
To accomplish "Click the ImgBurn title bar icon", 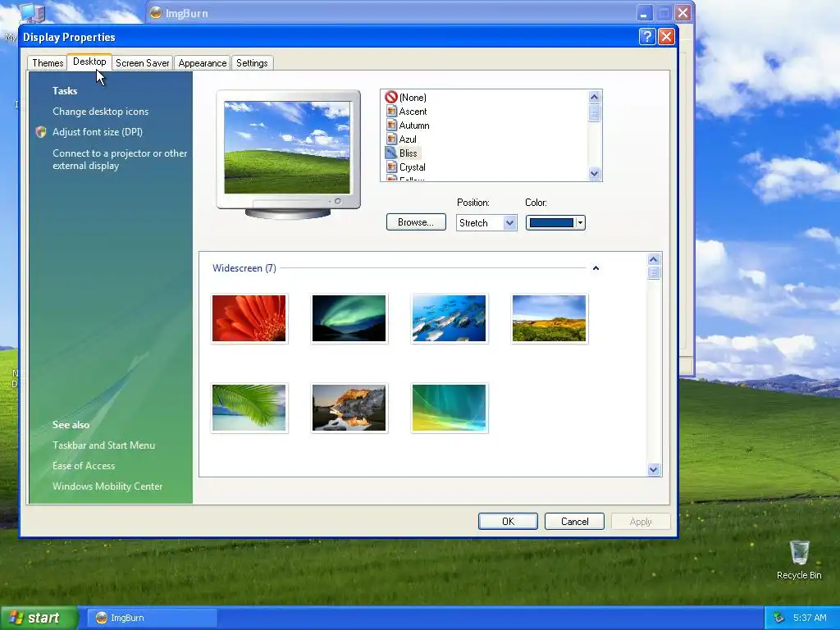I will (x=155, y=13).
